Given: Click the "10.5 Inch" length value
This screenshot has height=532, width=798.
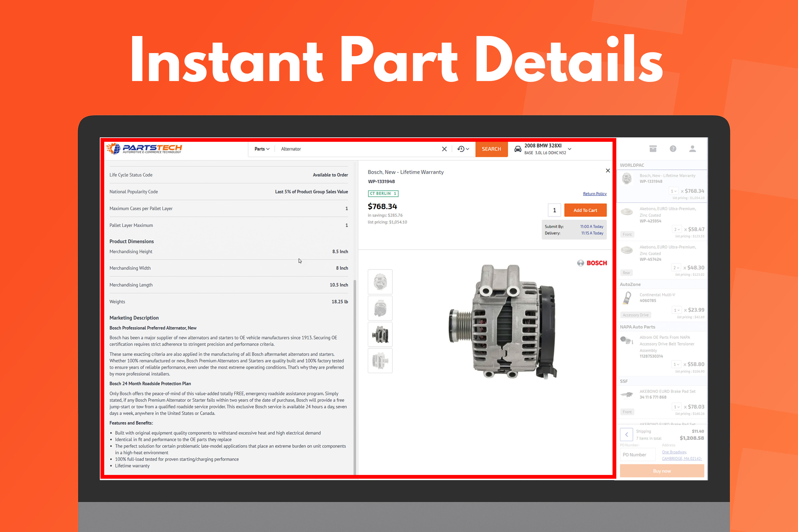Looking at the screenshot, I should 339,285.
